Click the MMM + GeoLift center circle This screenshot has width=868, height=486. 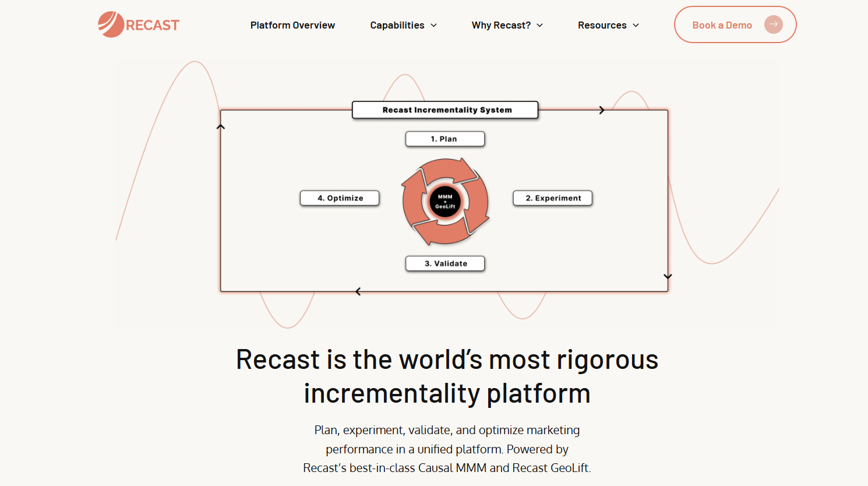point(445,202)
